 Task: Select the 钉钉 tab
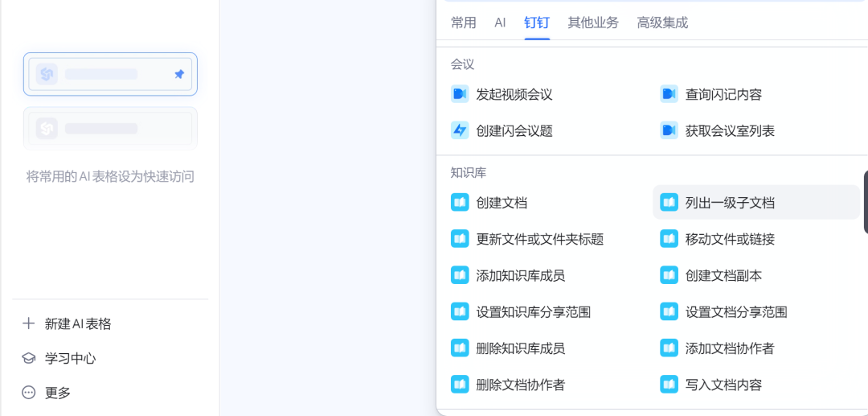coord(537,23)
